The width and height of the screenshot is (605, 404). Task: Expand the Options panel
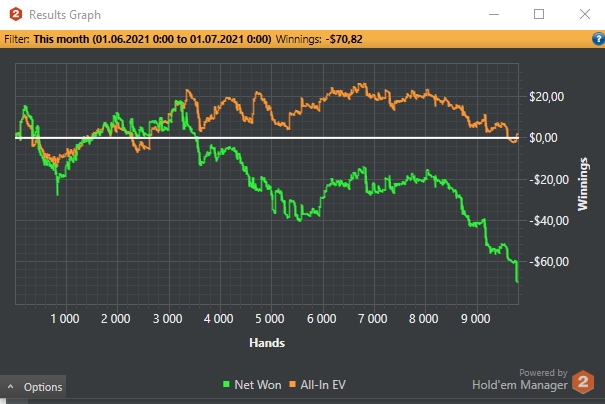point(33,387)
